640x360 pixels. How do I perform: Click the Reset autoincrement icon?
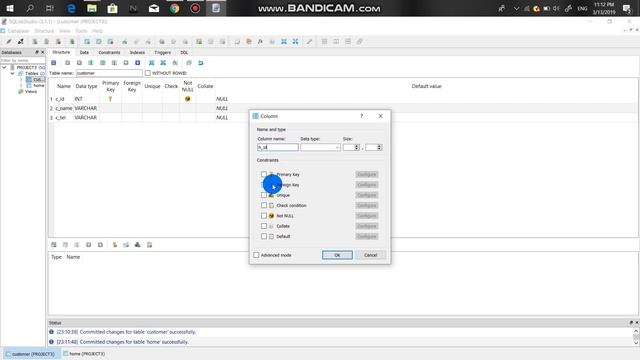pyautogui.click(x=200, y=63)
